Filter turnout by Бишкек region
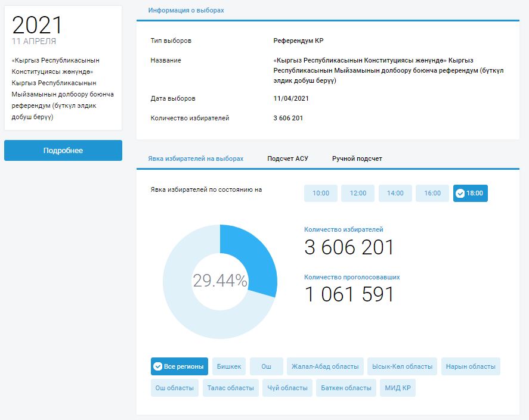This screenshot has width=529, height=420. 229,366
